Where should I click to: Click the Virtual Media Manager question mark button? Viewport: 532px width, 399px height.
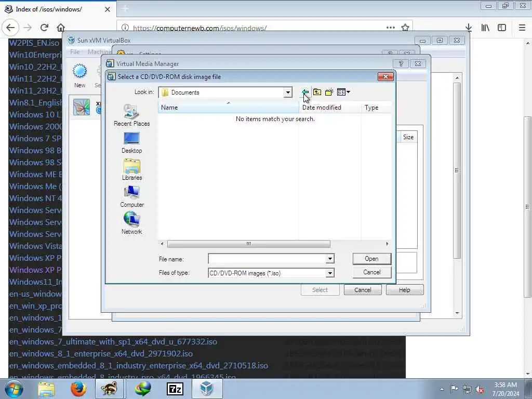pos(401,63)
